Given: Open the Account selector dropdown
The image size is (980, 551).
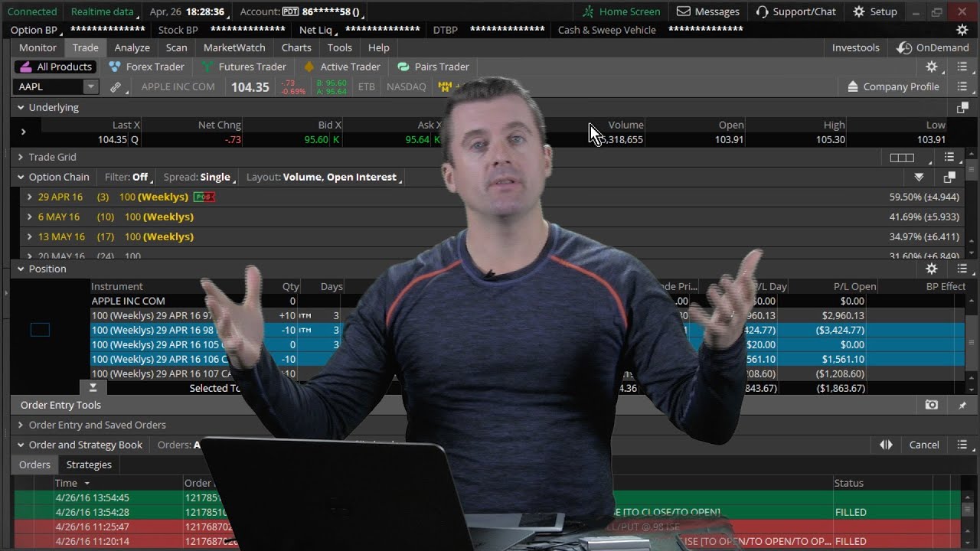Looking at the screenshot, I should [x=301, y=11].
